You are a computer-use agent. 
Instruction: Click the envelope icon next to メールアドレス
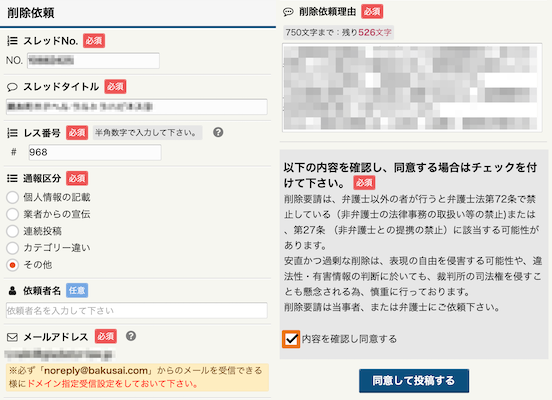coord(12,337)
